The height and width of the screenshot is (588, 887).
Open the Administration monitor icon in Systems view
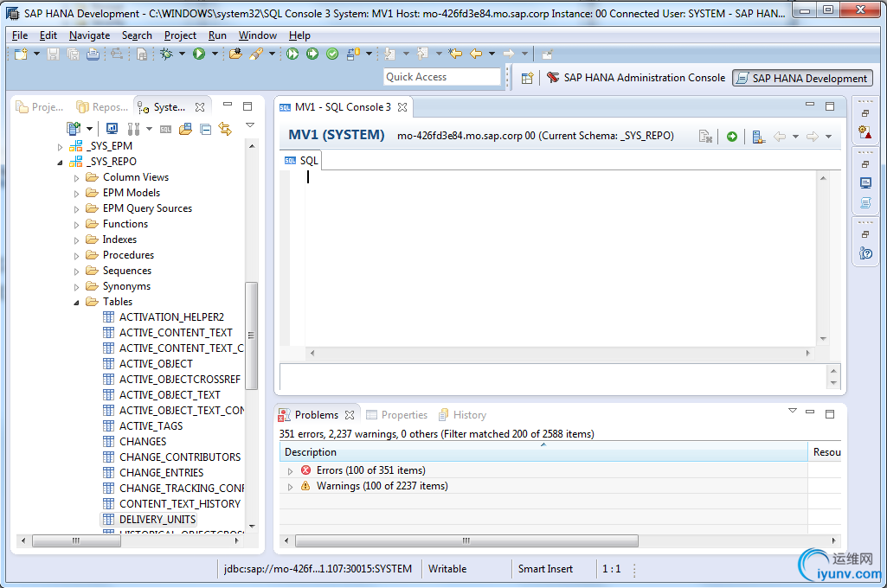tap(112, 129)
